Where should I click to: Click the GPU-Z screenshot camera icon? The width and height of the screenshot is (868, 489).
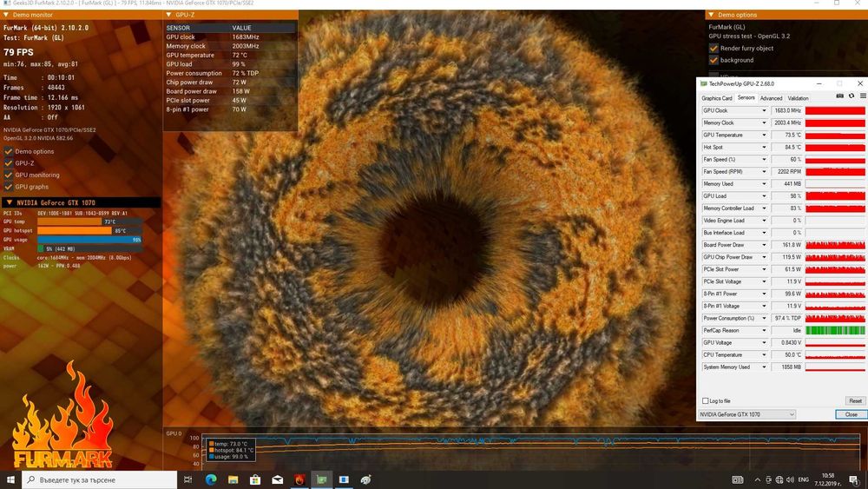click(839, 96)
